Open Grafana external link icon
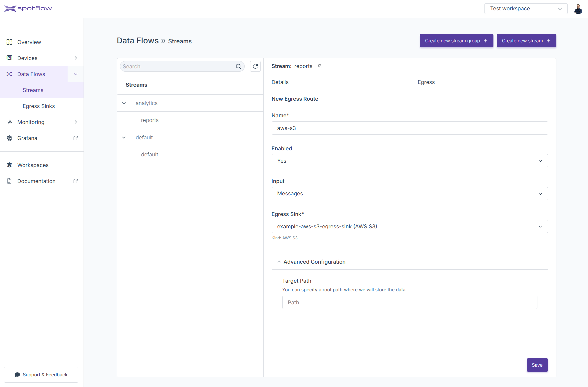588x387 pixels. tap(76, 138)
